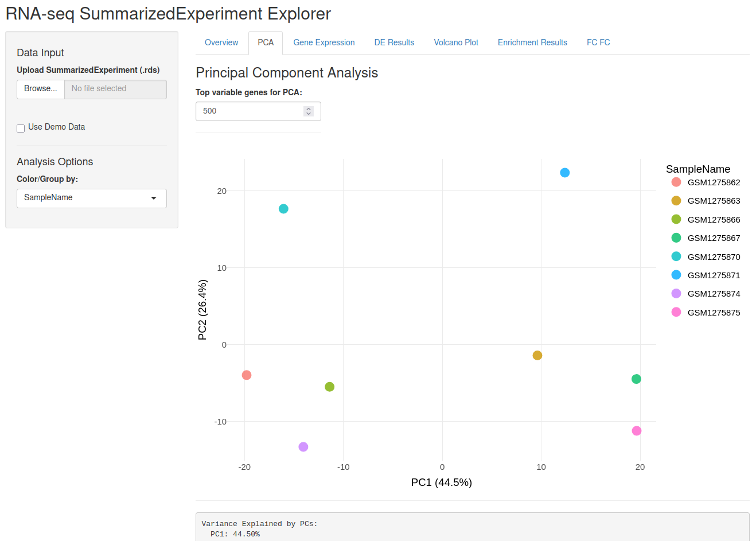Open the Color/Group by dropdown
Image resolution: width=756 pixels, height=541 pixels.
click(x=92, y=198)
